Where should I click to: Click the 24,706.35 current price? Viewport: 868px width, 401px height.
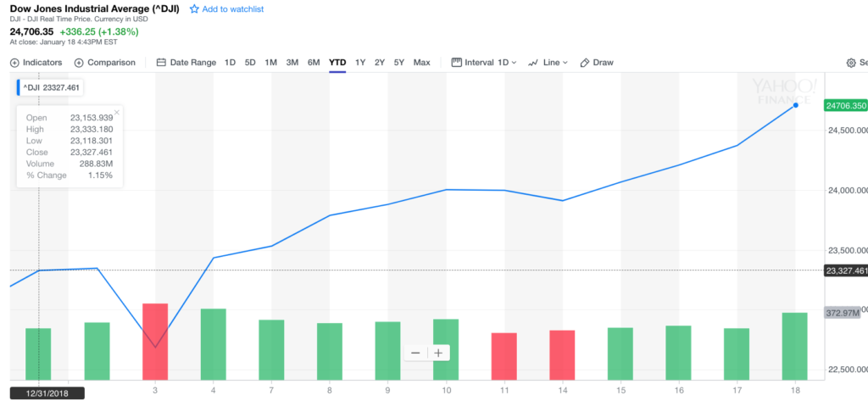coord(31,31)
